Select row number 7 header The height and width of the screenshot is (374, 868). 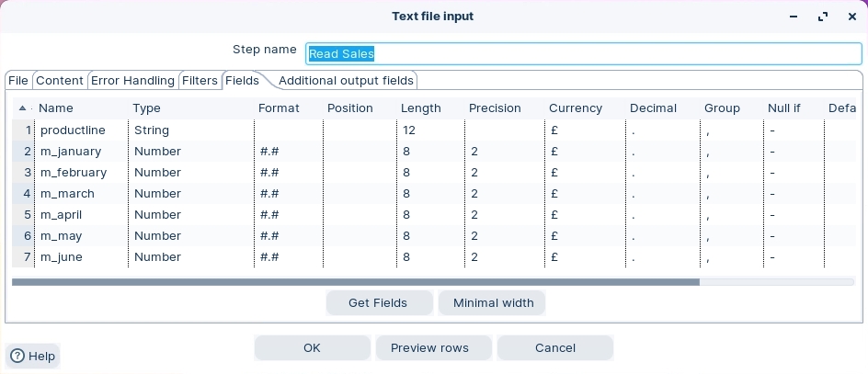pos(23,257)
